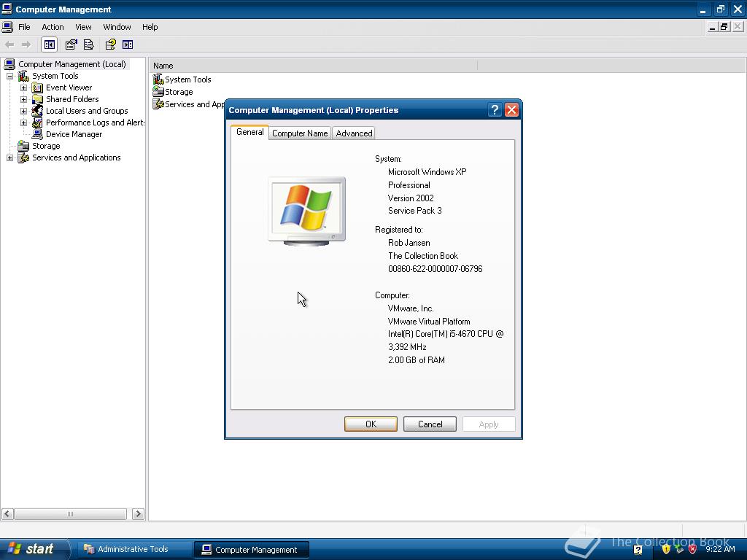Select Device Manager label in the tree
747x560 pixels.
pyautogui.click(x=74, y=134)
